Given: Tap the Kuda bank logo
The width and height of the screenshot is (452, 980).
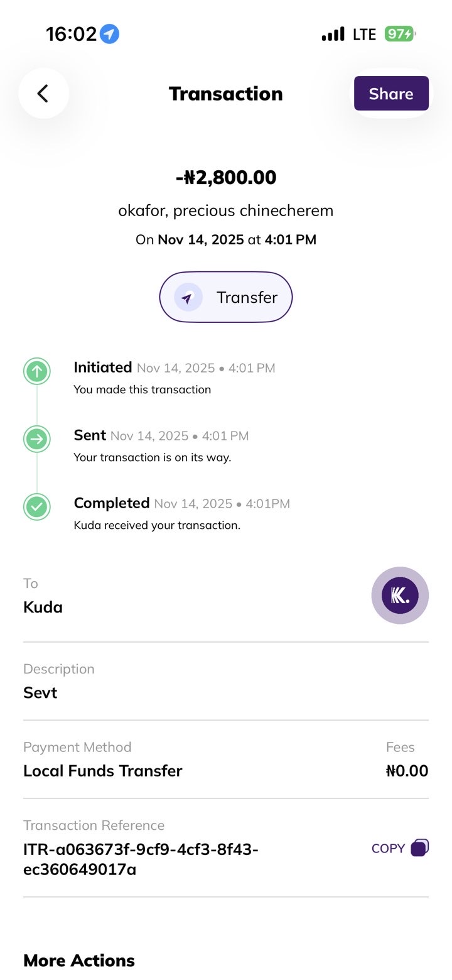Looking at the screenshot, I should [400, 596].
